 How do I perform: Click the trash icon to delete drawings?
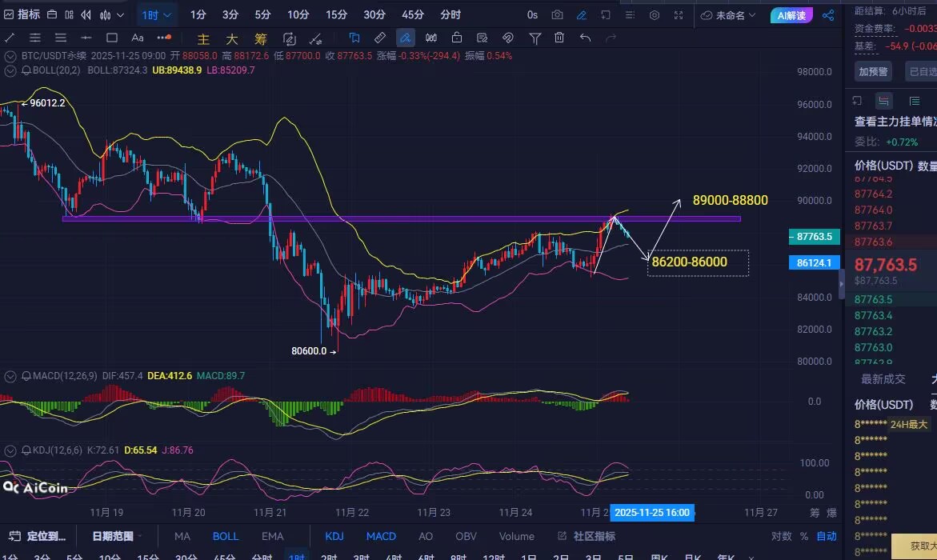point(559,38)
